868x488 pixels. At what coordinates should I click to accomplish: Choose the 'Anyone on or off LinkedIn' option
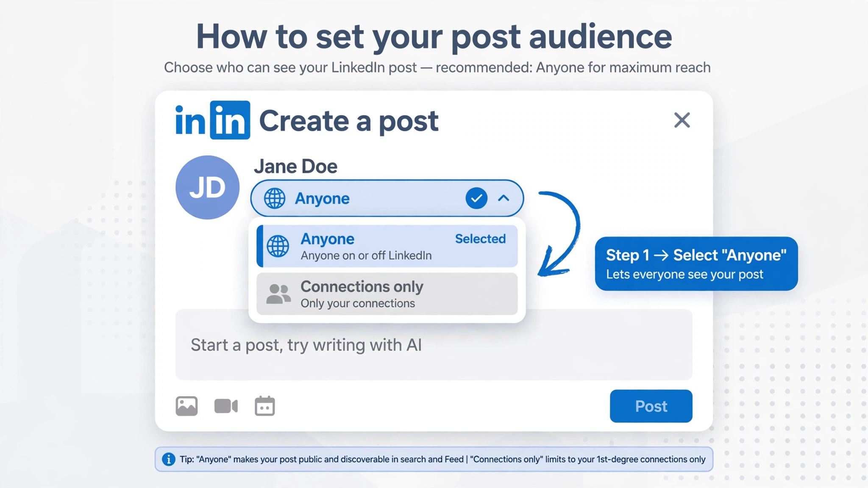387,246
